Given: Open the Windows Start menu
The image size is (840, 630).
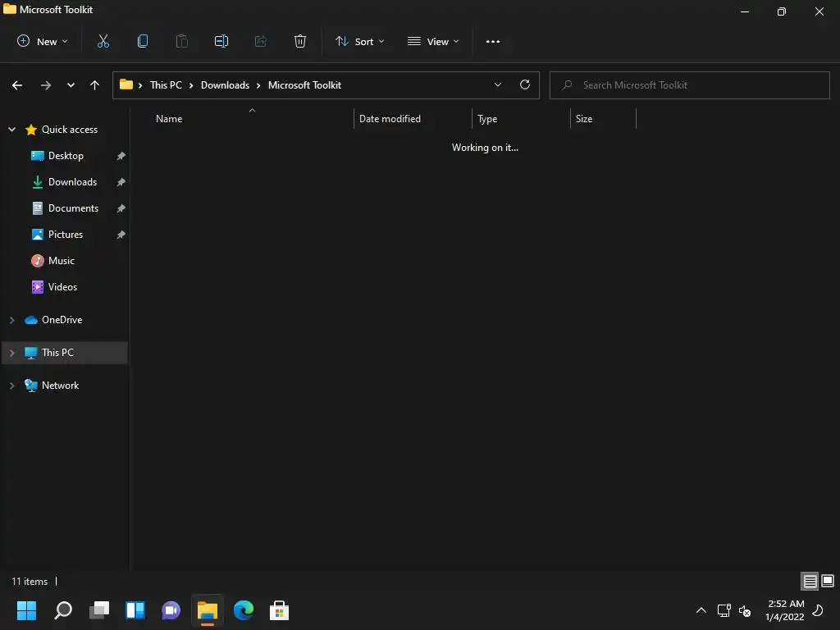Looking at the screenshot, I should 26,610.
